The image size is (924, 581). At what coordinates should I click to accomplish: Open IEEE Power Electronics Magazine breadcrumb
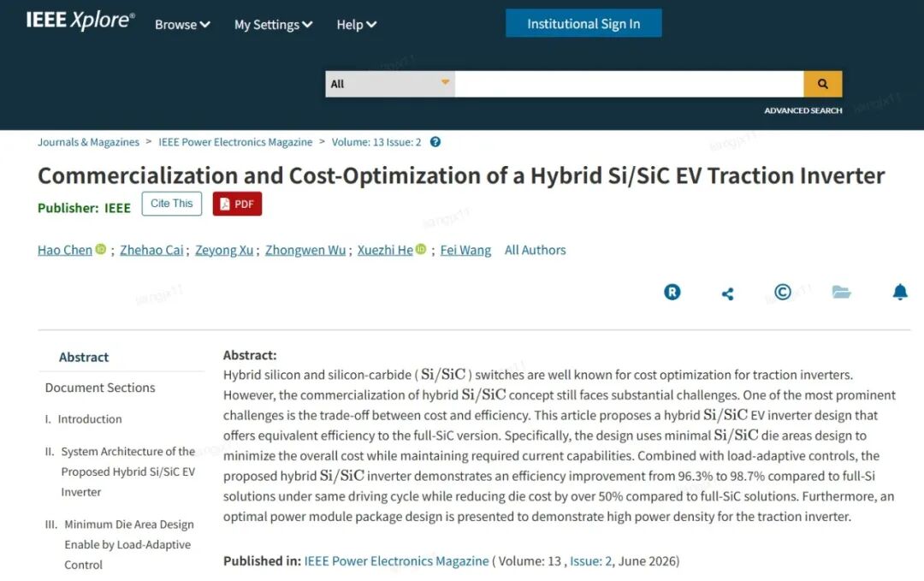(235, 142)
